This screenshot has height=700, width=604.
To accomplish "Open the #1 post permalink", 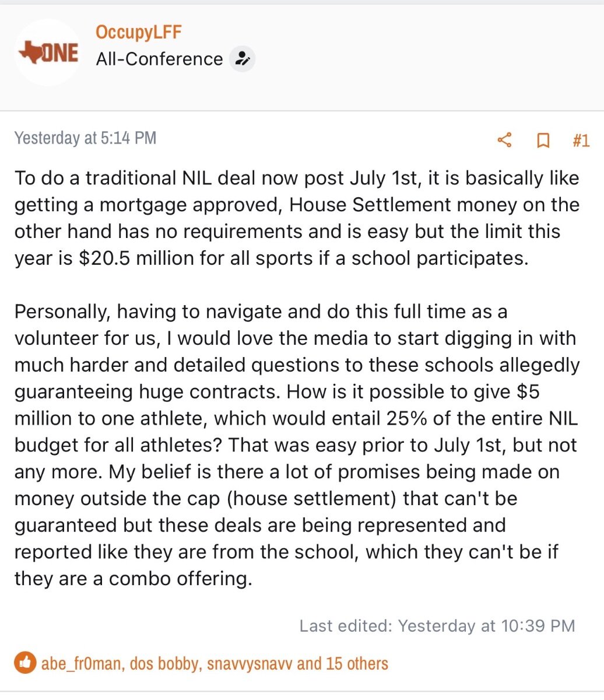I will pos(581,140).
